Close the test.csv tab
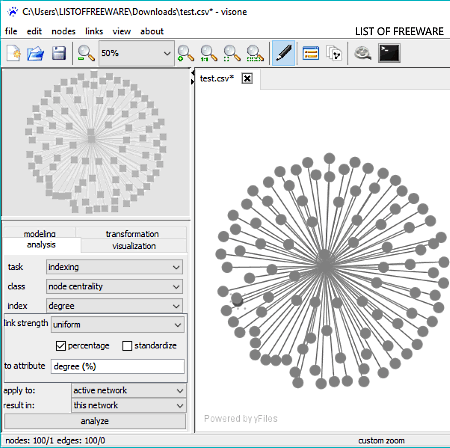This screenshot has width=450, height=448. coord(247,79)
